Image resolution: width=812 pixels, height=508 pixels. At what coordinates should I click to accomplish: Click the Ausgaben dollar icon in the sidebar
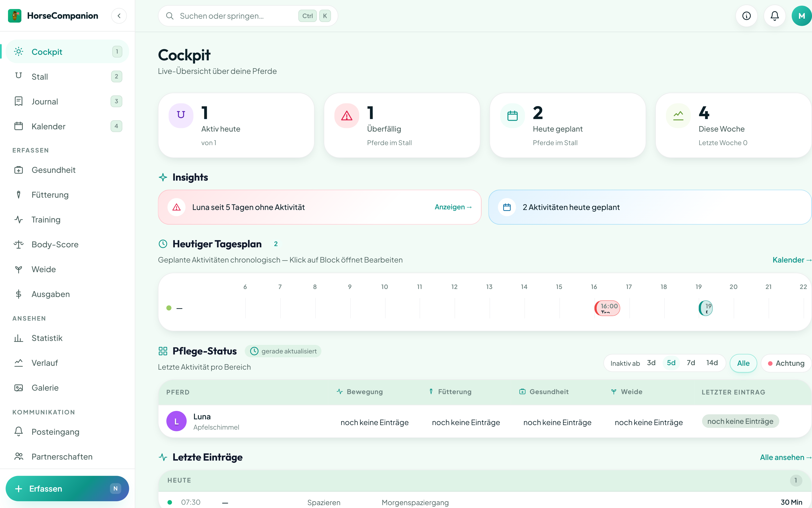click(x=19, y=294)
